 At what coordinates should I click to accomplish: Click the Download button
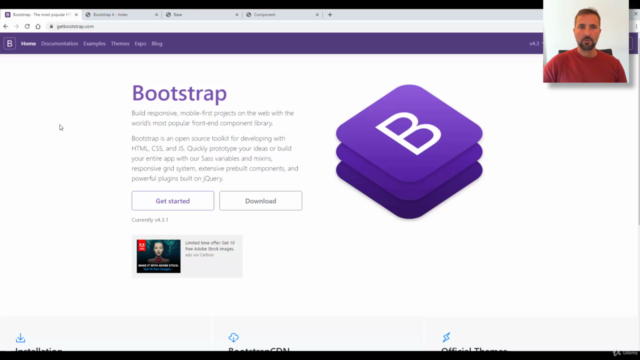tap(260, 201)
